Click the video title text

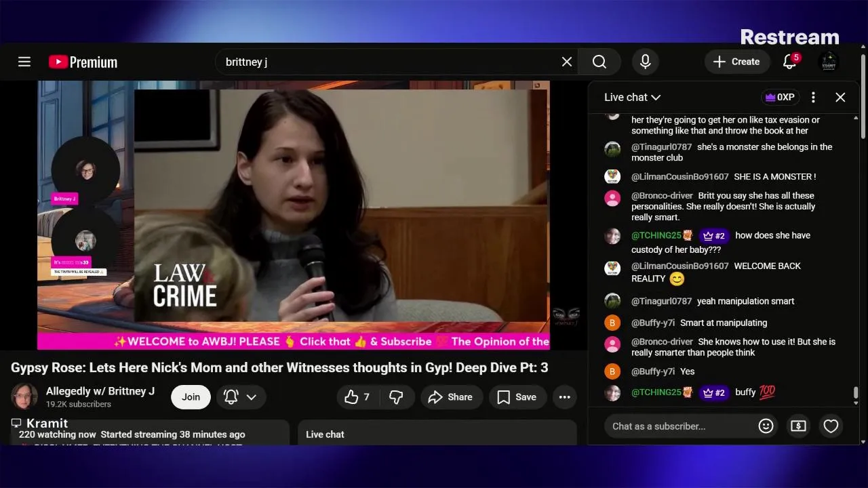[x=279, y=368]
